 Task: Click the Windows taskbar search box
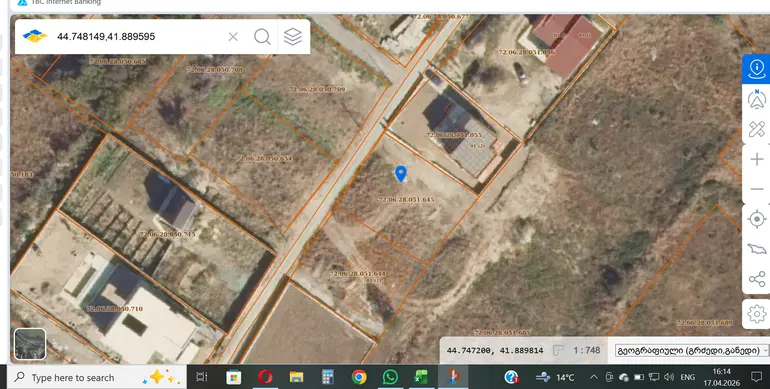coord(97,377)
